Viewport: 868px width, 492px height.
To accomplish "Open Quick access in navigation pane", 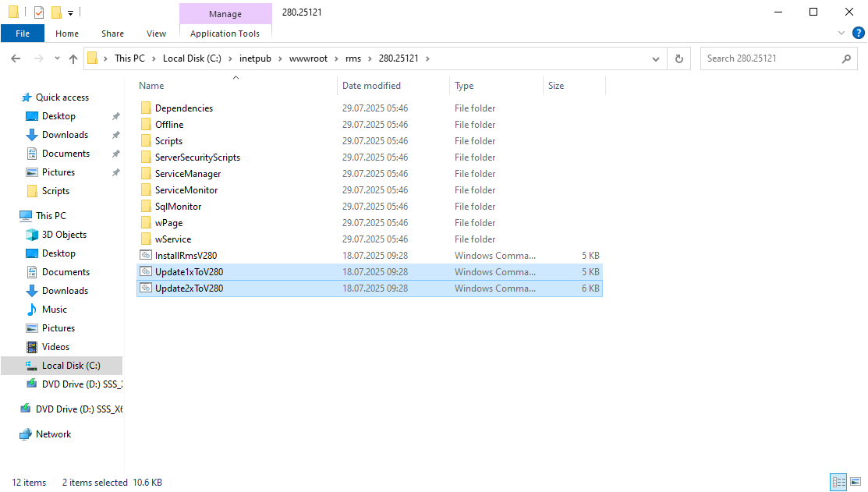I will [x=62, y=97].
